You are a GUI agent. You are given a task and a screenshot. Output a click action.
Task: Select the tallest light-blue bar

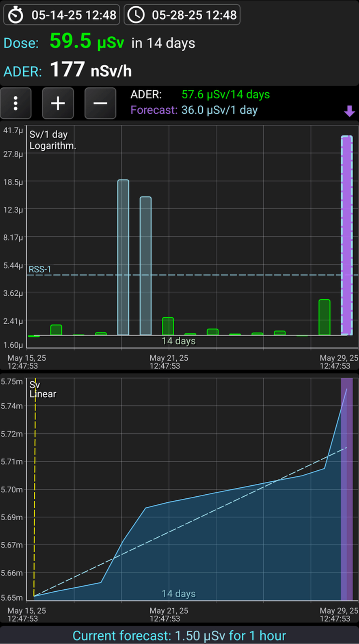(x=123, y=257)
